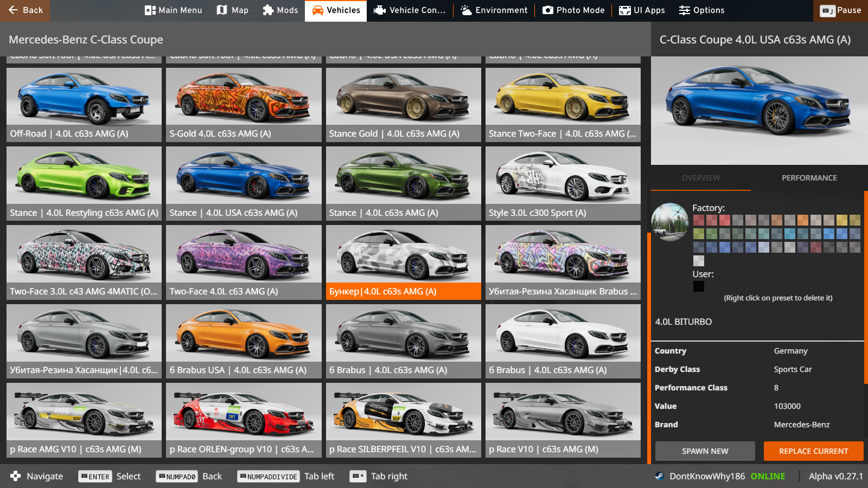Click the '(Right click on preset to delete it)' hint

[x=778, y=298]
